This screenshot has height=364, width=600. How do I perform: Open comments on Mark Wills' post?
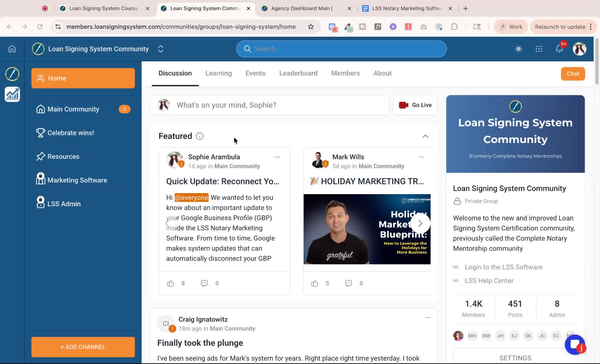[x=348, y=283]
